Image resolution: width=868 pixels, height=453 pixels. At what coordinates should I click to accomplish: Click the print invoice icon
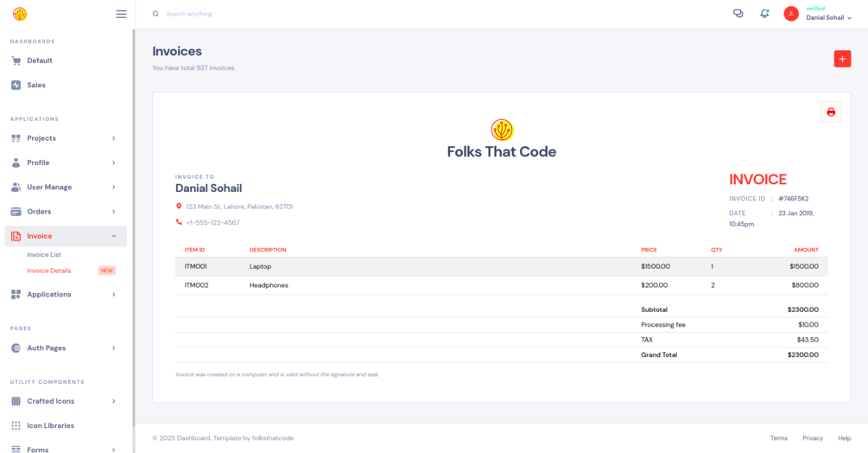click(x=831, y=112)
